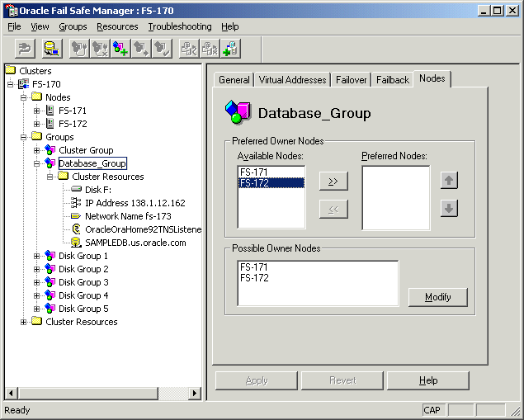This screenshot has width=524, height=420.
Task: Click the Disk F: drive icon
Action: [x=76, y=190]
